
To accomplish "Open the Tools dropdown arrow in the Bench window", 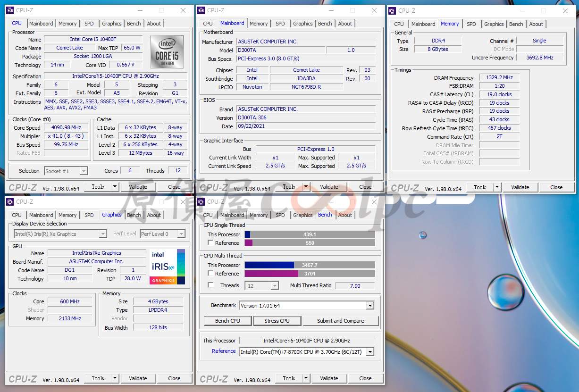I will point(306,378).
